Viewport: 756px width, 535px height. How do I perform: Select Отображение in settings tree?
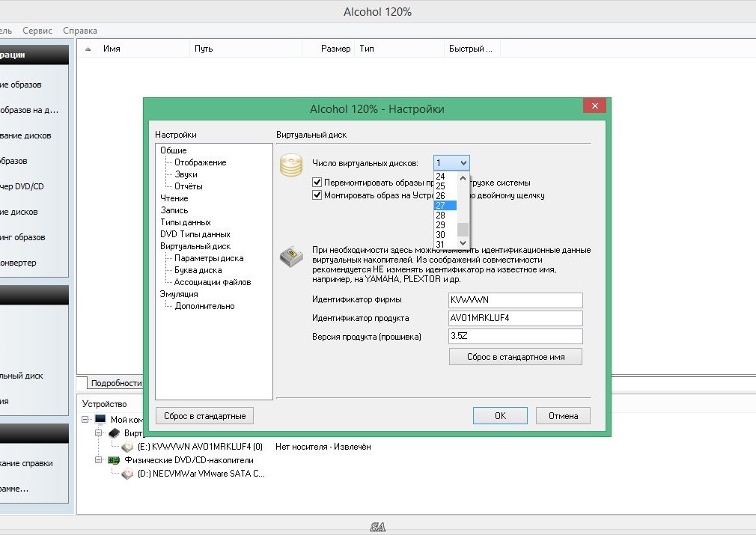(200, 162)
